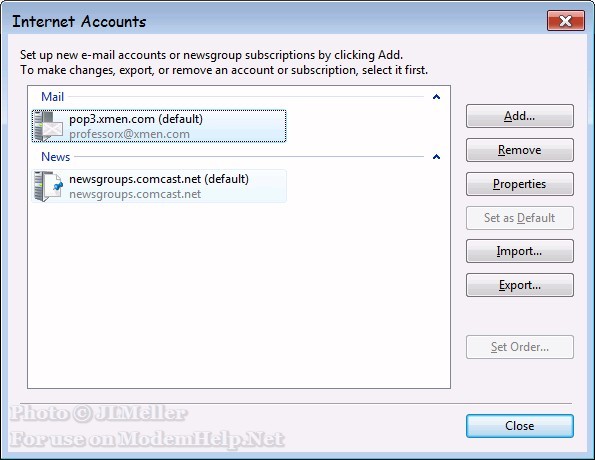Collapse the News group chevron

(x=436, y=156)
